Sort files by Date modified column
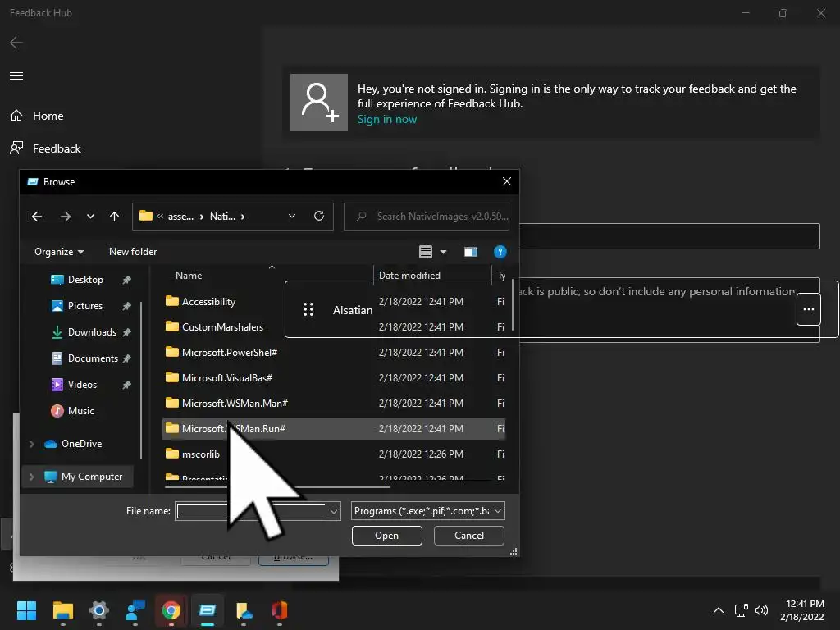 [x=409, y=276]
